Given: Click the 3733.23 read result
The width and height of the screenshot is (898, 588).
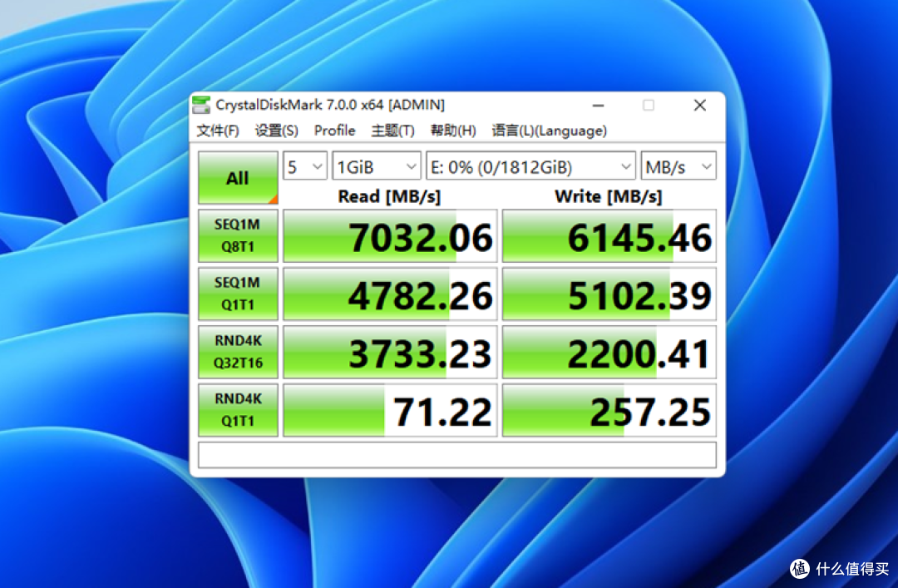Looking at the screenshot, I should [x=390, y=353].
